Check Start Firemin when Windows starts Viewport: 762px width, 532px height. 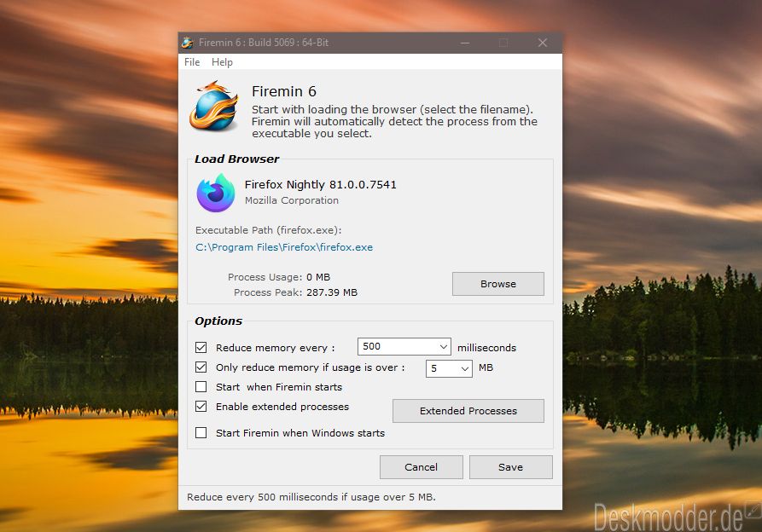click(201, 432)
